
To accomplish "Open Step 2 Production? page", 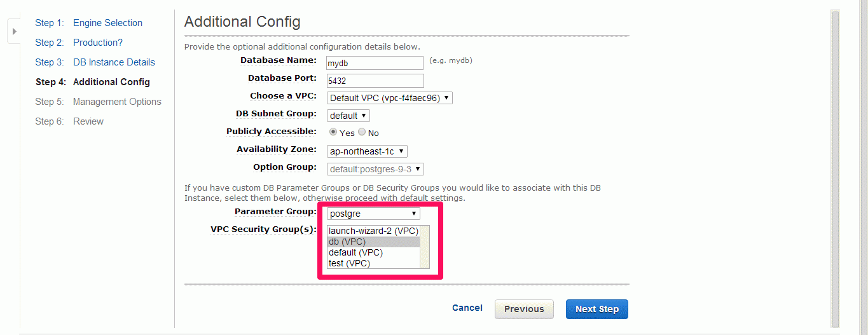I will point(79,43).
